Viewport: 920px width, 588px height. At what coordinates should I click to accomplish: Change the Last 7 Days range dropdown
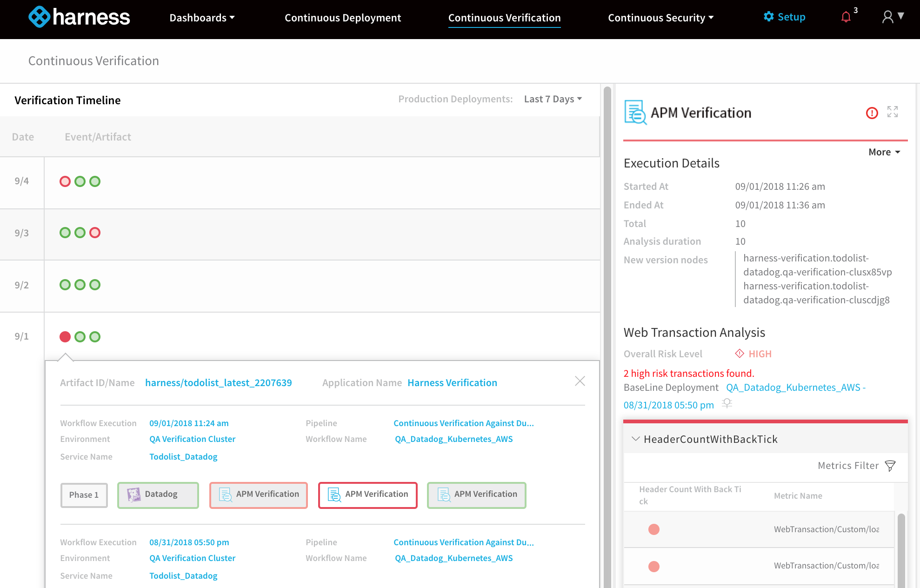coord(553,99)
